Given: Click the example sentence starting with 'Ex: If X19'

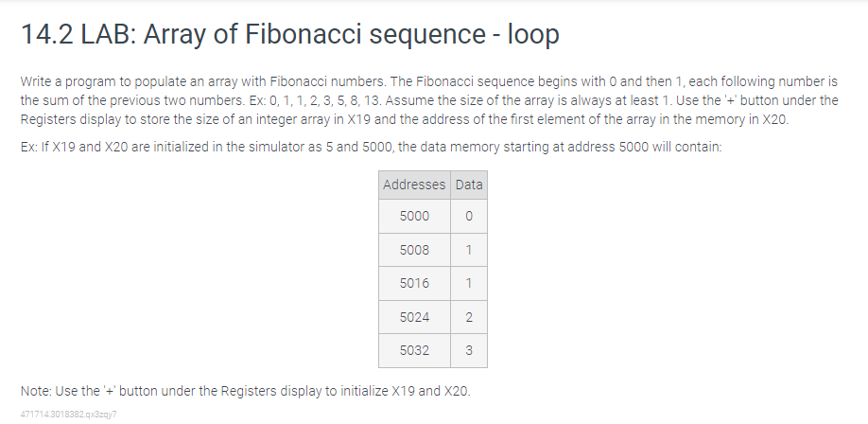Looking at the screenshot, I should pyautogui.click(x=372, y=147).
